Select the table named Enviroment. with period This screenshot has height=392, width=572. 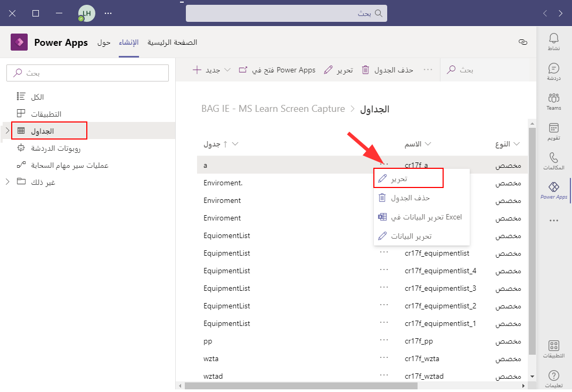(x=223, y=183)
